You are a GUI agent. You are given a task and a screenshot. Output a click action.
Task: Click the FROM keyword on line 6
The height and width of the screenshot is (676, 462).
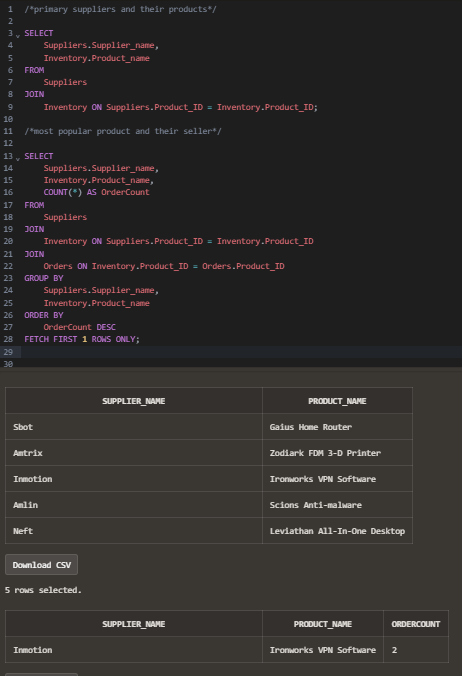click(34, 70)
